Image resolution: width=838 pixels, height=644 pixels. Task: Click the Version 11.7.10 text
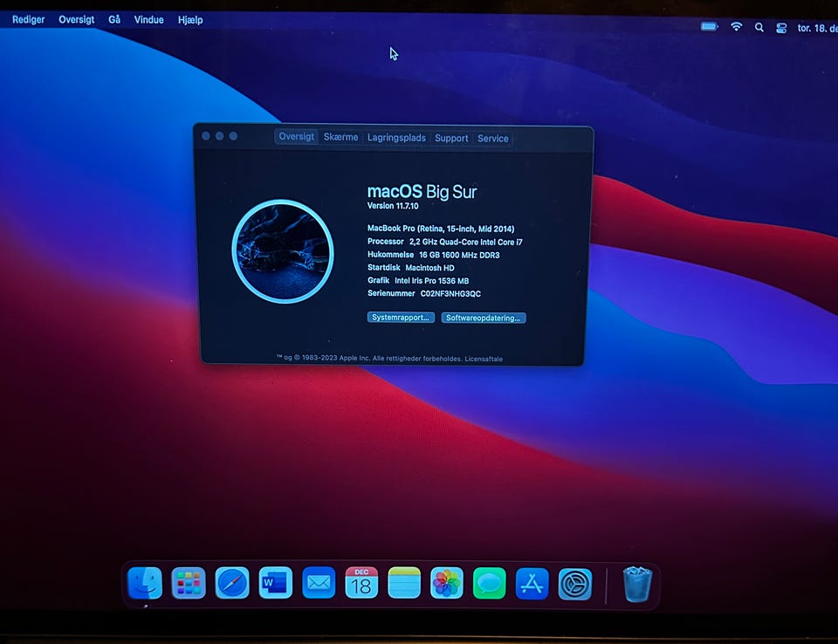[393, 206]
